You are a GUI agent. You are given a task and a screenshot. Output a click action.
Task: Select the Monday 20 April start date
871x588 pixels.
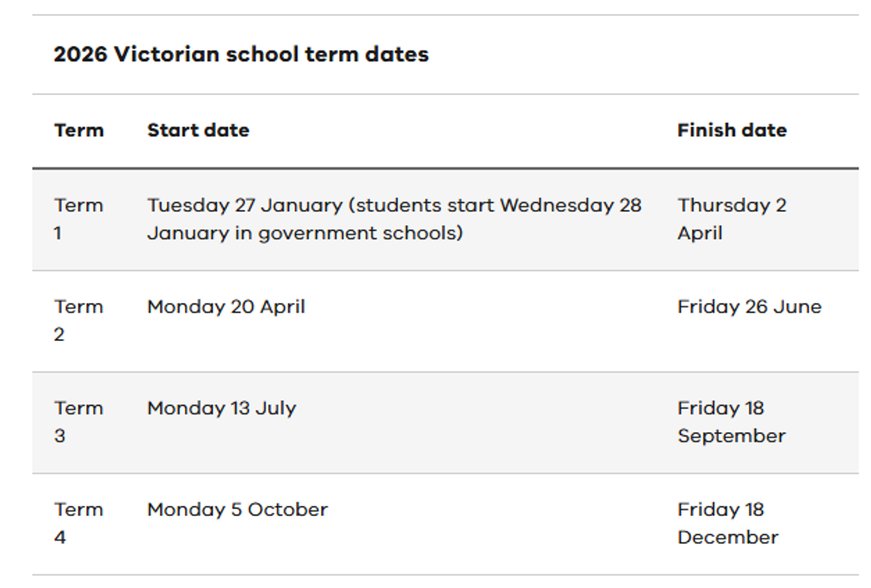[x=226, y=307]
